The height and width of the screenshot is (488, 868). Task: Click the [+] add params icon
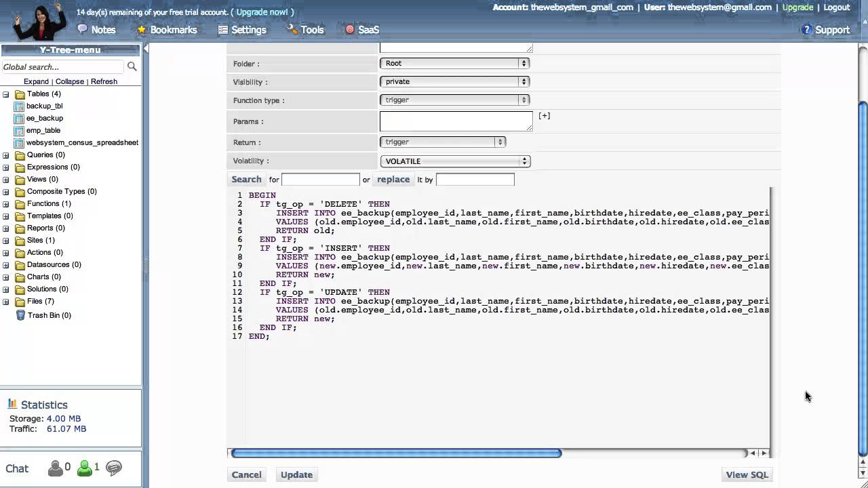tap(544, 116)
